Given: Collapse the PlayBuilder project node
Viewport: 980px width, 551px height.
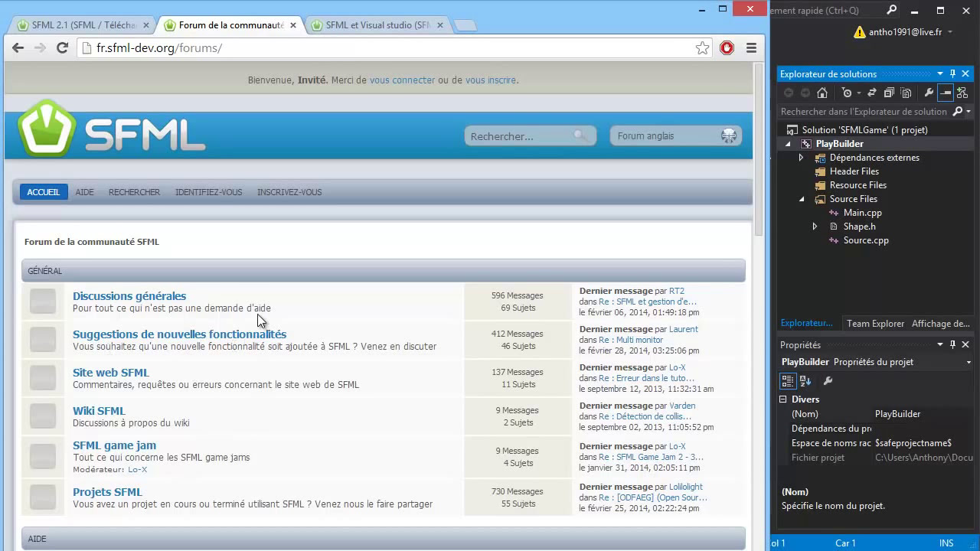Looking at the screenshot, I should tap(788, 144).
